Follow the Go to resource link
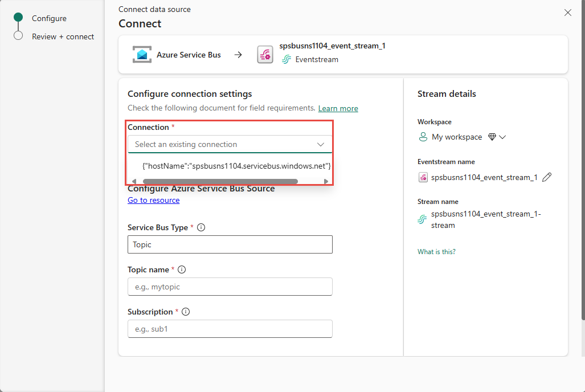585x392 pixels. [153, 200]
